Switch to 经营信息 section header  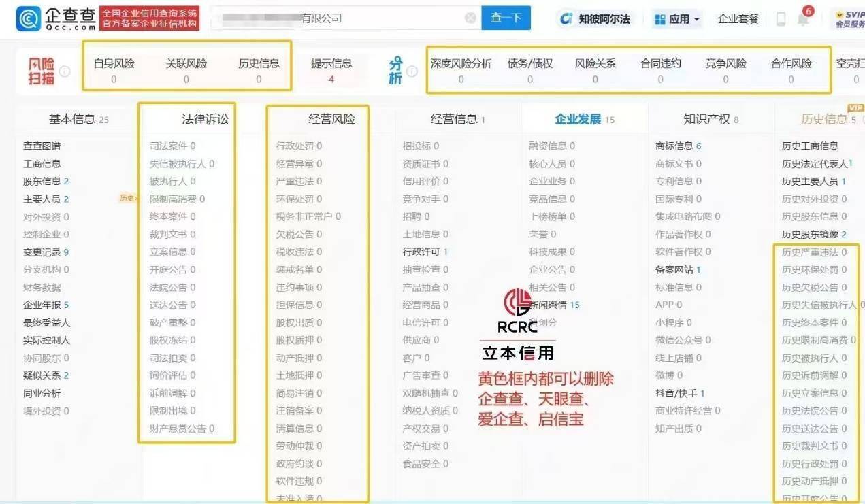pyautogui.click(x=458, y=120)
